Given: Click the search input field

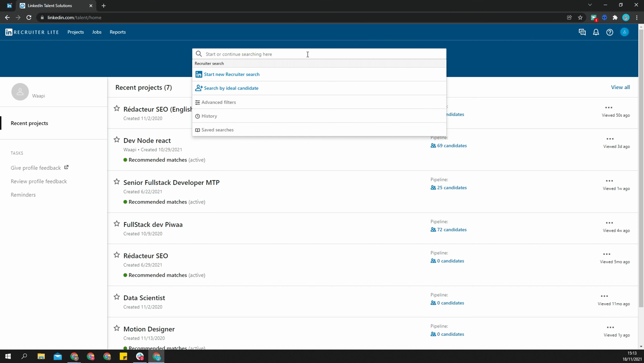Looking at the screenshot, I should coord(319,54).
